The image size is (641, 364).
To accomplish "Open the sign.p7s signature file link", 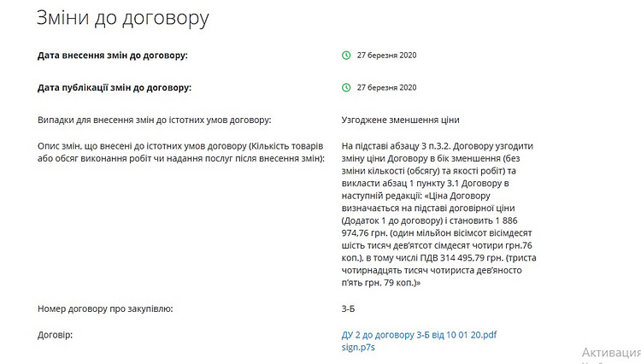I will pos(358,347).
